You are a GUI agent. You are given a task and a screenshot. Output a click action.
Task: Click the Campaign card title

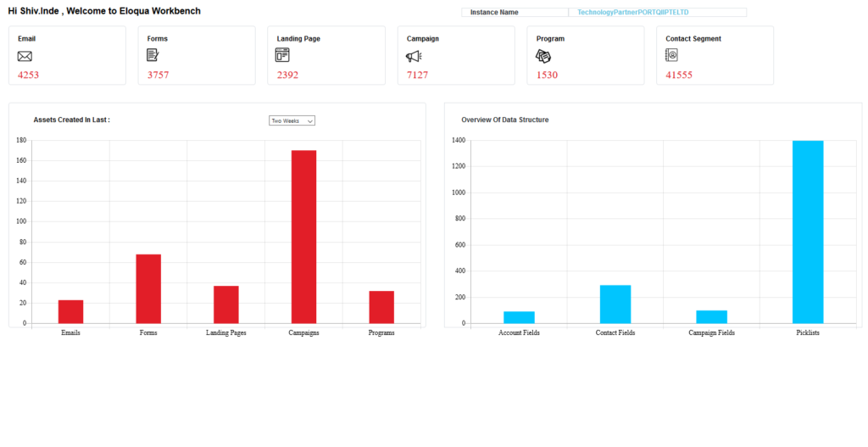coord(423,39)
